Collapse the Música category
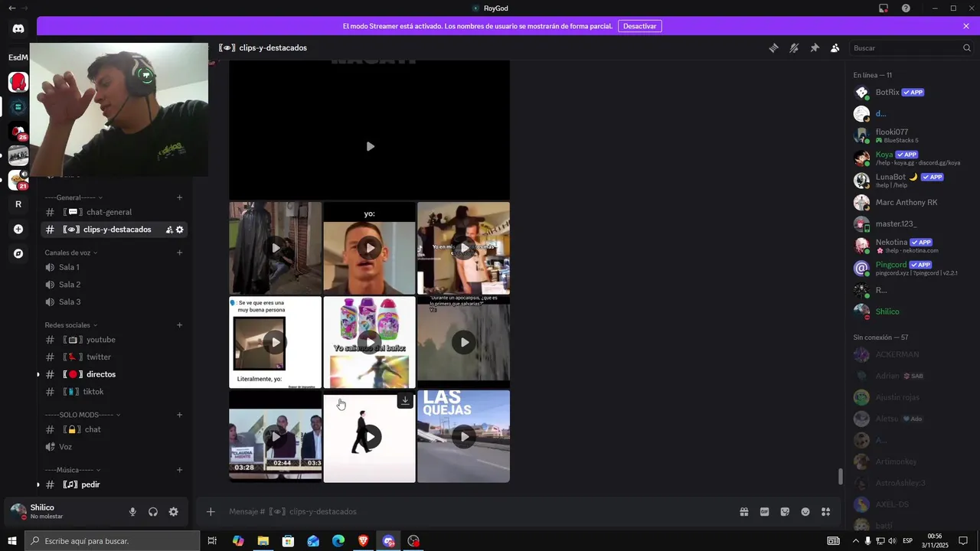 click(x=73, y=470)
